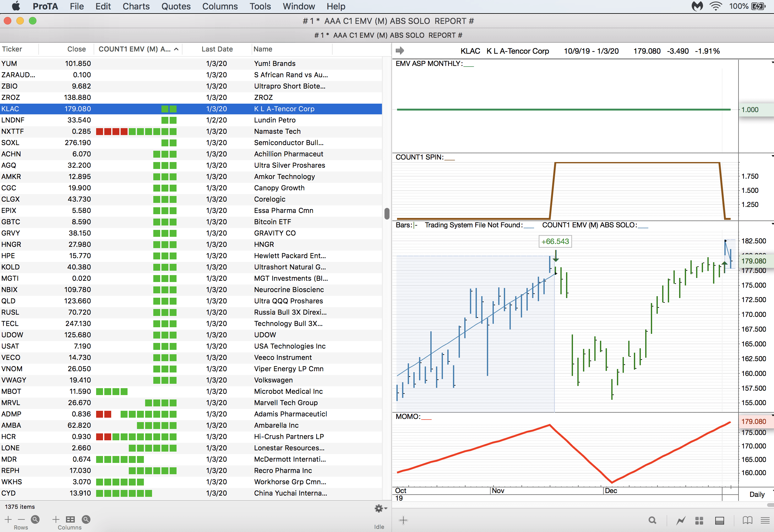Click the remove row minus icon
Screen dimensions: 774x532
pyautogui.click(x=21, y=519)
